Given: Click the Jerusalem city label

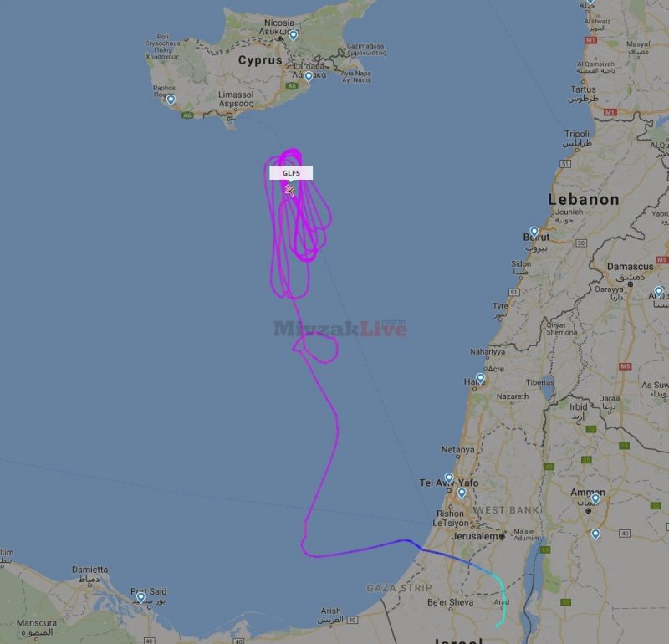Looking at the screenshot, I should (474, 536).
